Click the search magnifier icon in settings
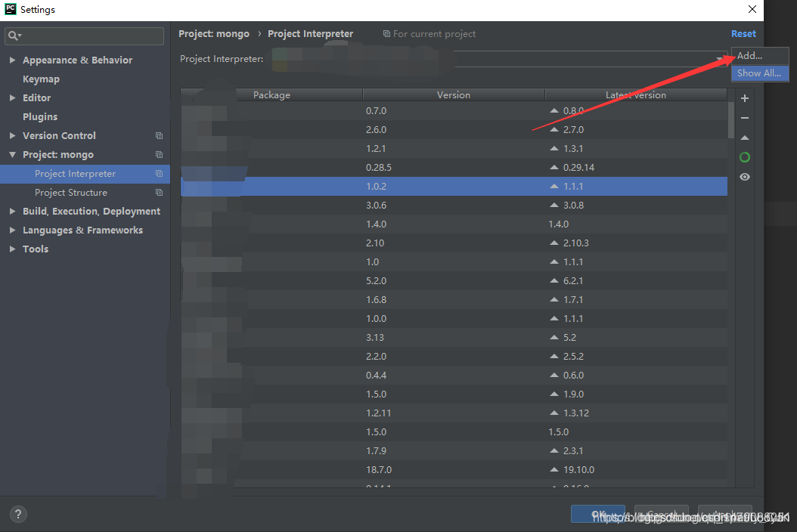This screenshot has height=532, width=797. pyautogui.click(x=14, y=36)
